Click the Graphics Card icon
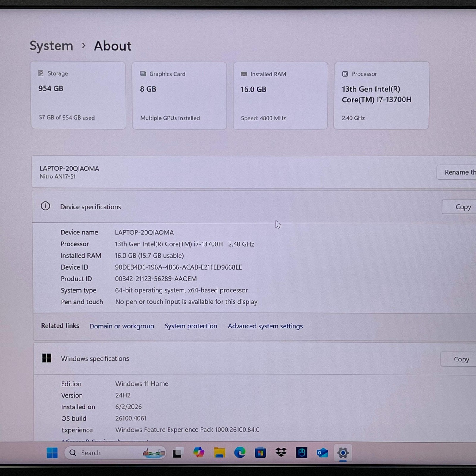 point(143,73)
